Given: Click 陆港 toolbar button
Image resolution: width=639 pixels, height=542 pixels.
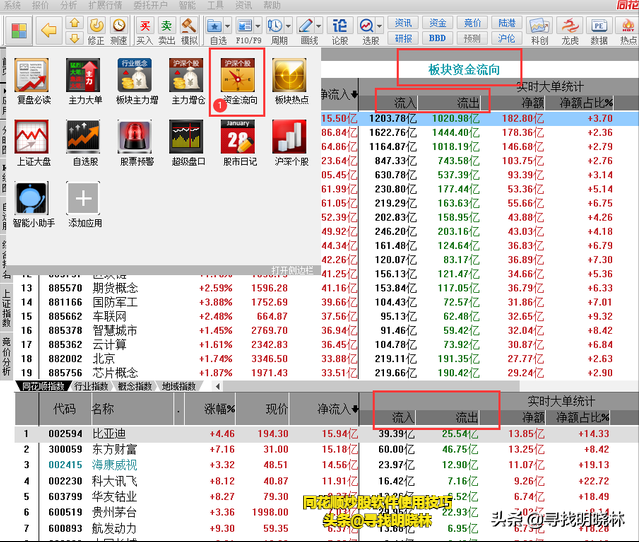Looking at the screenshot, I should pyautogui.click(x=507, y=23).
